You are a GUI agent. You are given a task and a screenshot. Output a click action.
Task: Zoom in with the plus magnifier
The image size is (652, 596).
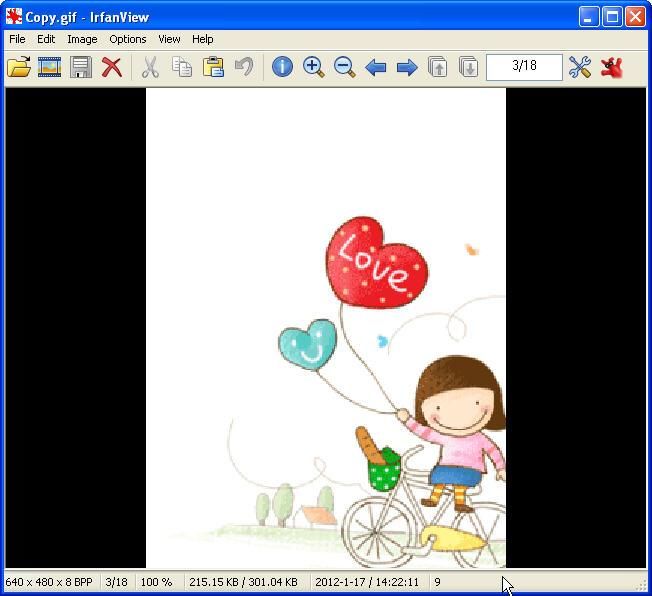coord(314,67)
